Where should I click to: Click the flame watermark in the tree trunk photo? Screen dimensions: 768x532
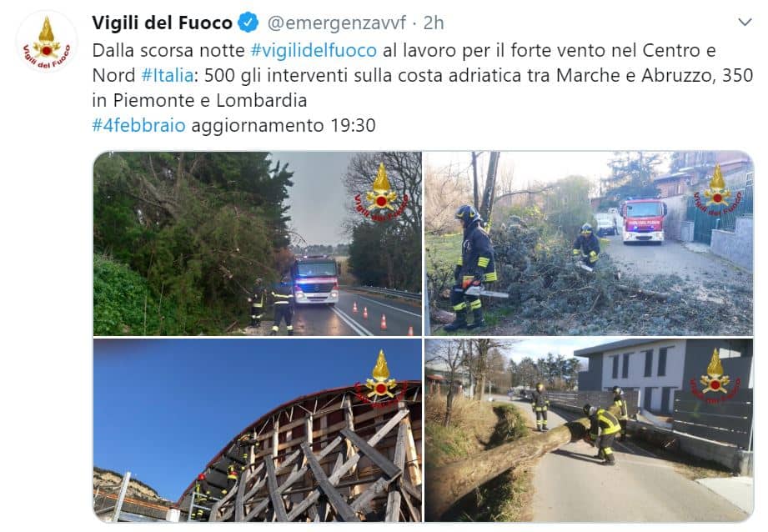(x=715, y=376)
